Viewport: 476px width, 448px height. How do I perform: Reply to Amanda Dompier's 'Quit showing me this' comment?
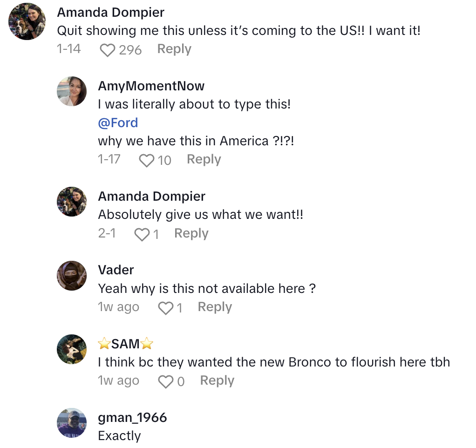(x=174, y=49)
